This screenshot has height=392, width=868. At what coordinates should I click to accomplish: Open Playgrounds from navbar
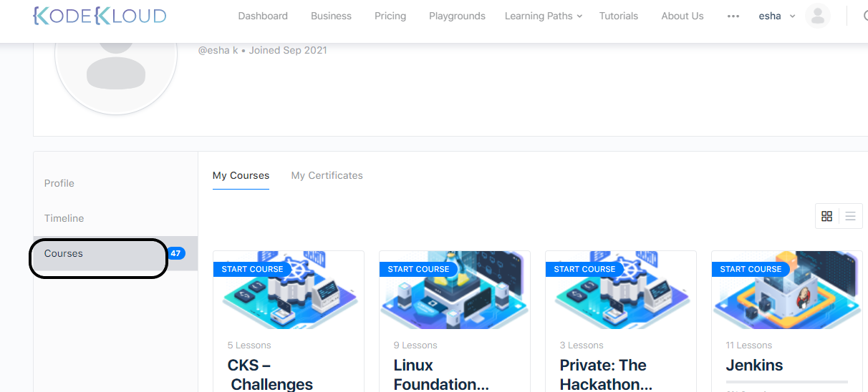coord(457,16)
